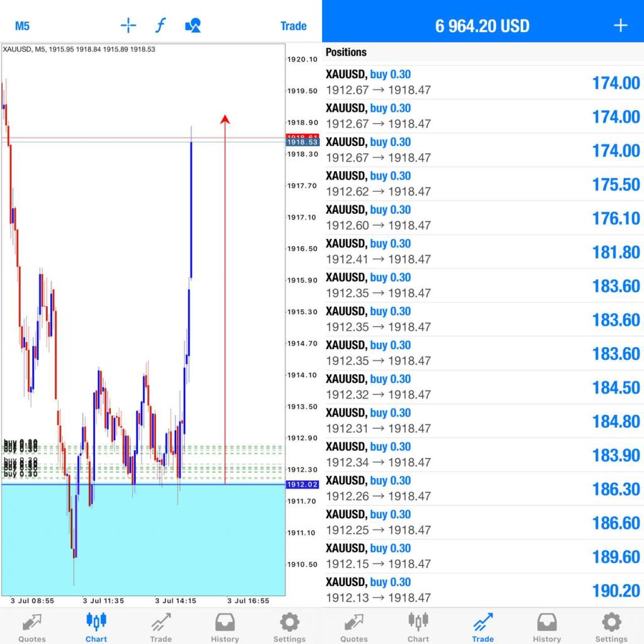Open Settings gear in right positions panel
Image resolution: width=644 pixels, height=644 pixels.
611,627
